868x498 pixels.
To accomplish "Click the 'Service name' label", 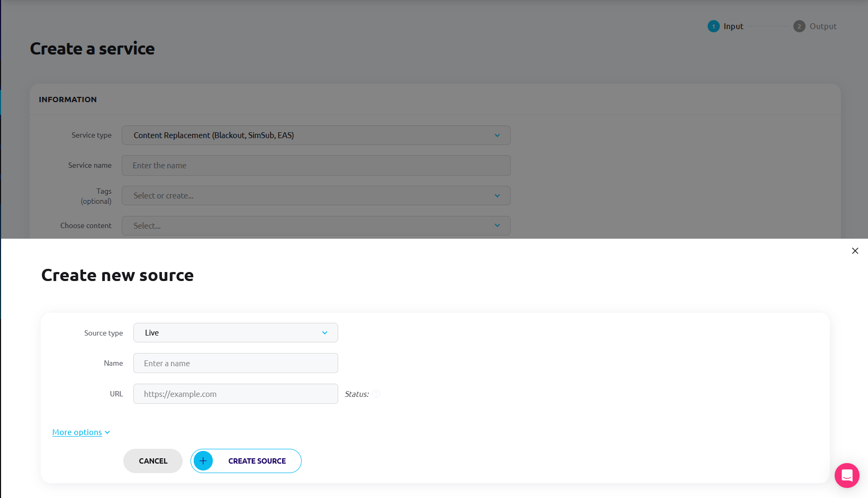I will (90, 166).
